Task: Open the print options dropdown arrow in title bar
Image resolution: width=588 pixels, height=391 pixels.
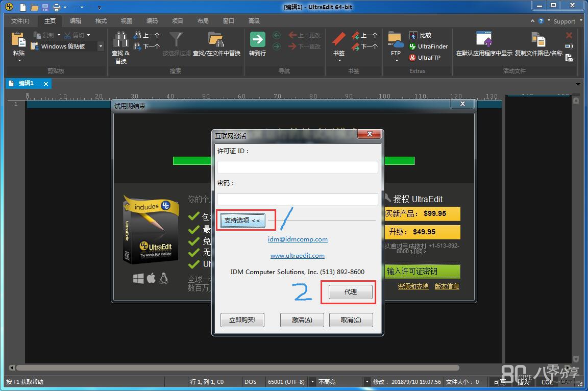Action: [x=65, y=7]
